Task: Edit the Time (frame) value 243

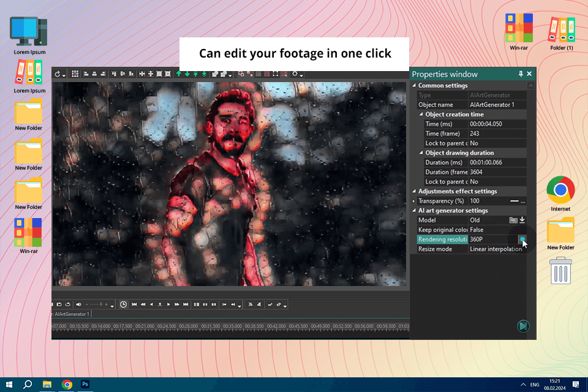Action: tap(497, 134)
